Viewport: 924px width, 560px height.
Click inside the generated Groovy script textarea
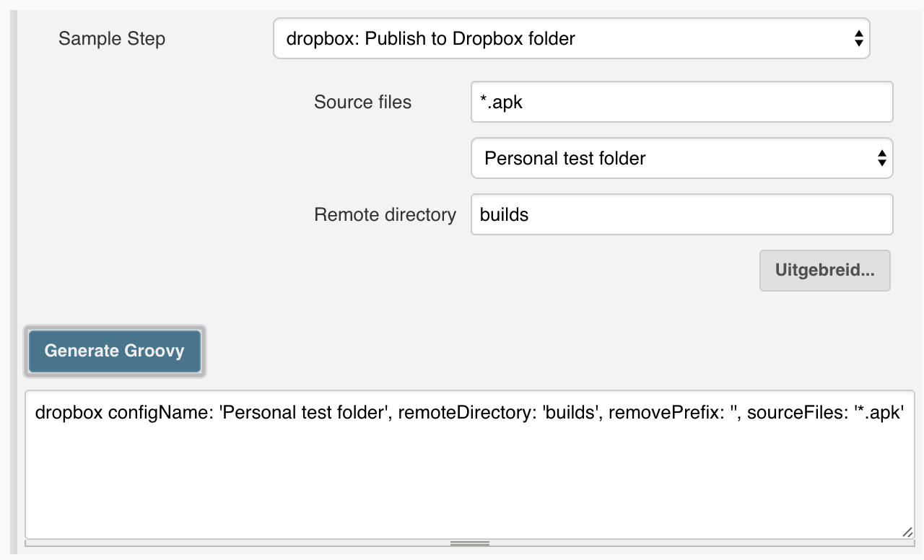[x=470, y=465]
